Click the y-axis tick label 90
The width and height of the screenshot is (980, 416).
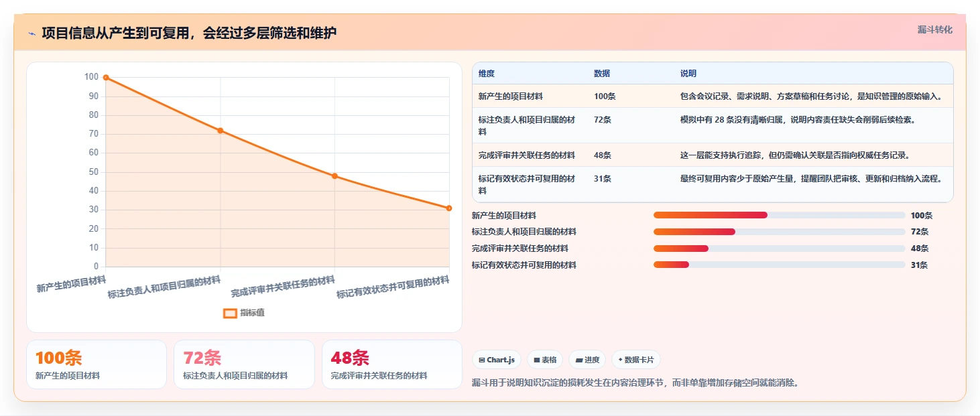[94, 96]
